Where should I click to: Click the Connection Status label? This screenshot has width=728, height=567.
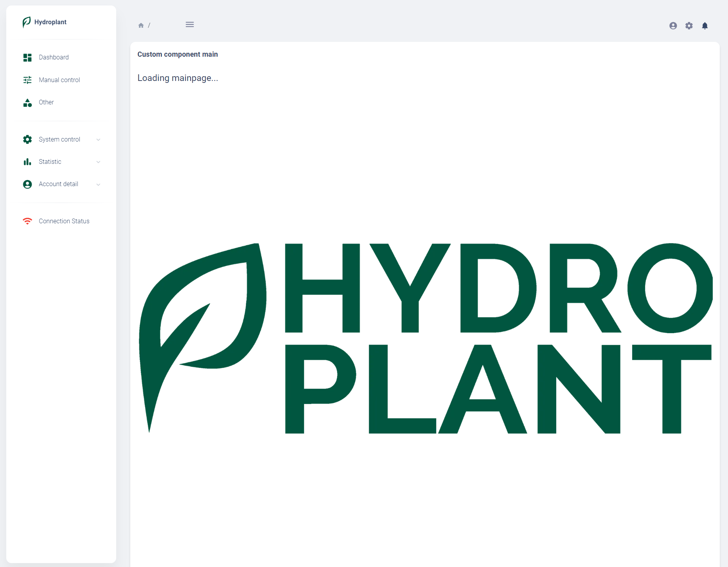[x=64, y=221]
